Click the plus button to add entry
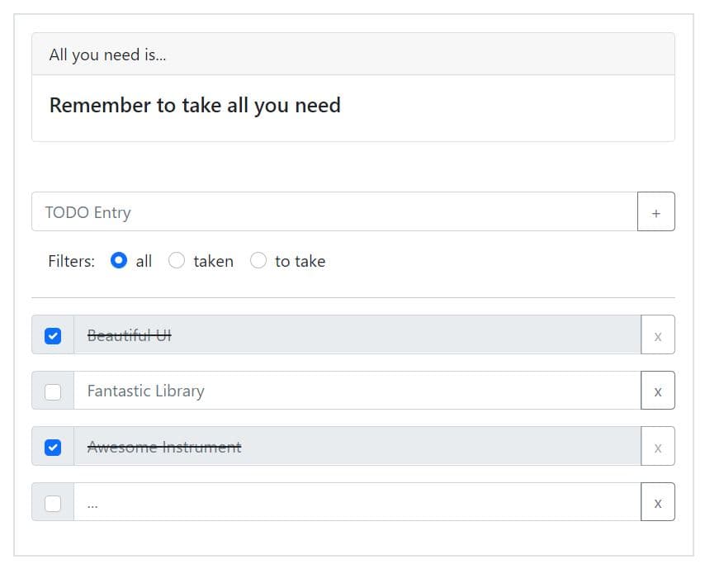Screen dimensions: 724x588 (x=656, y=212)
